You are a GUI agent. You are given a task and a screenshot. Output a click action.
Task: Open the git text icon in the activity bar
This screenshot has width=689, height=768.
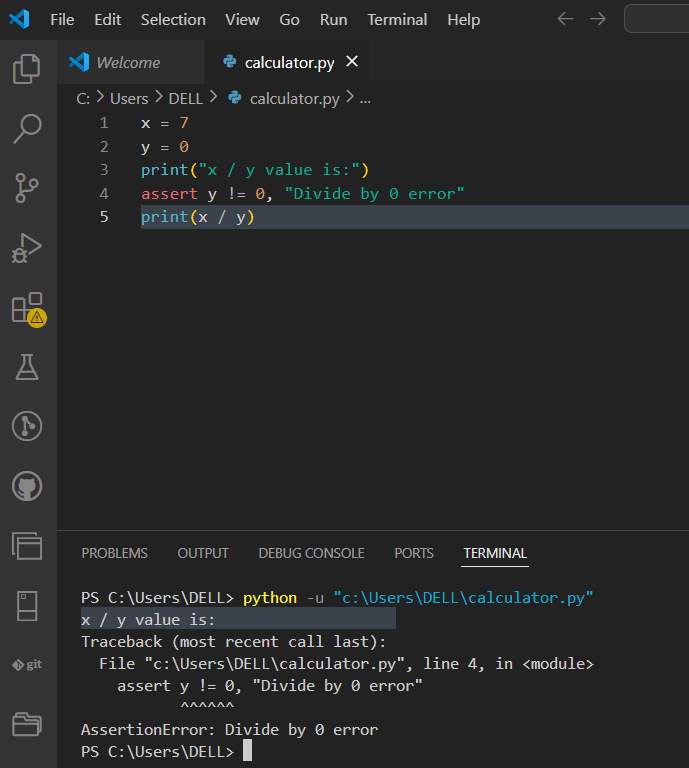tap(27, 665)
